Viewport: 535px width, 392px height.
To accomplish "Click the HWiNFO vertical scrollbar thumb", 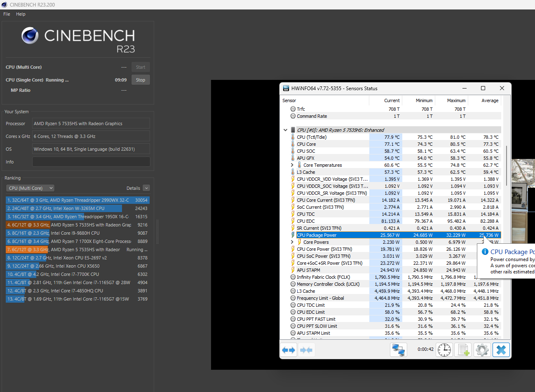I will coord(506,165).
